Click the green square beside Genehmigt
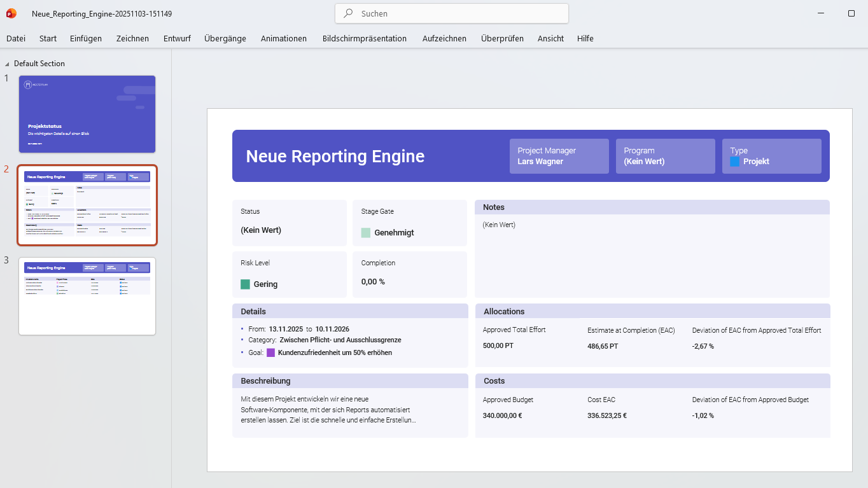This screenshot has width=868, height=488. point(365,232)
